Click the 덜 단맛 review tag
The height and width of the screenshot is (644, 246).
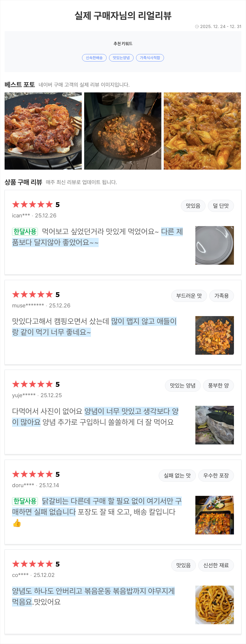pyautogui.click(x=221, y=206)
